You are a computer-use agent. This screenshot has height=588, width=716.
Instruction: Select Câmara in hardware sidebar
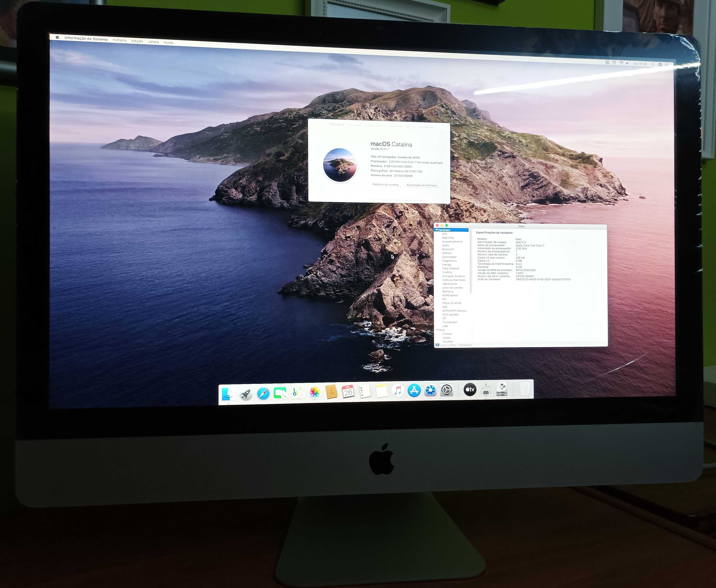(447, 253)
